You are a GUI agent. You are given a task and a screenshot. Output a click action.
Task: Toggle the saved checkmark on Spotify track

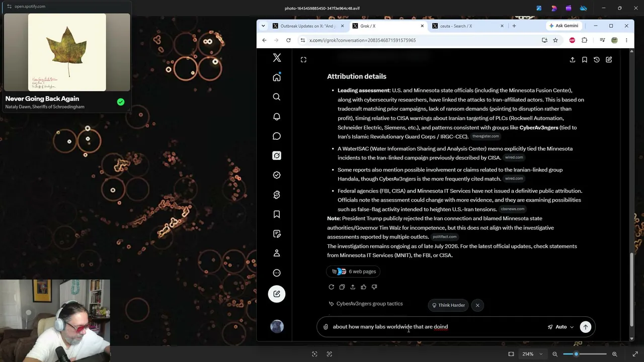121,102
